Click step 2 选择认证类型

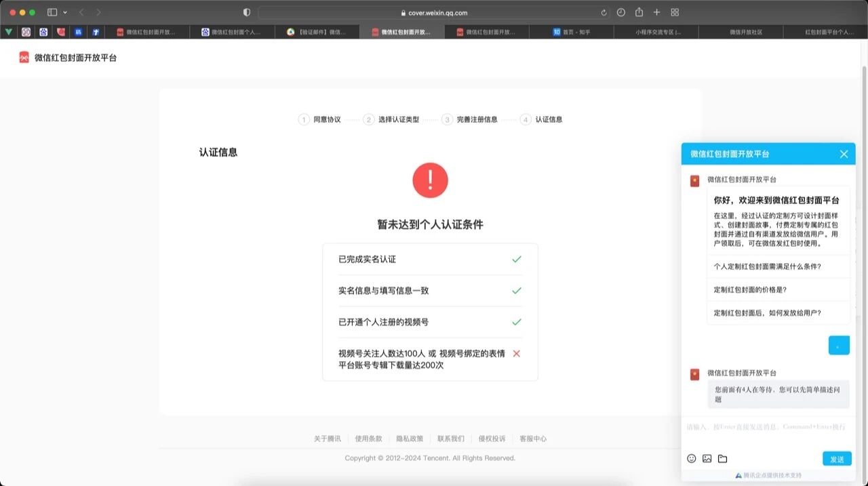pos(391,119)
